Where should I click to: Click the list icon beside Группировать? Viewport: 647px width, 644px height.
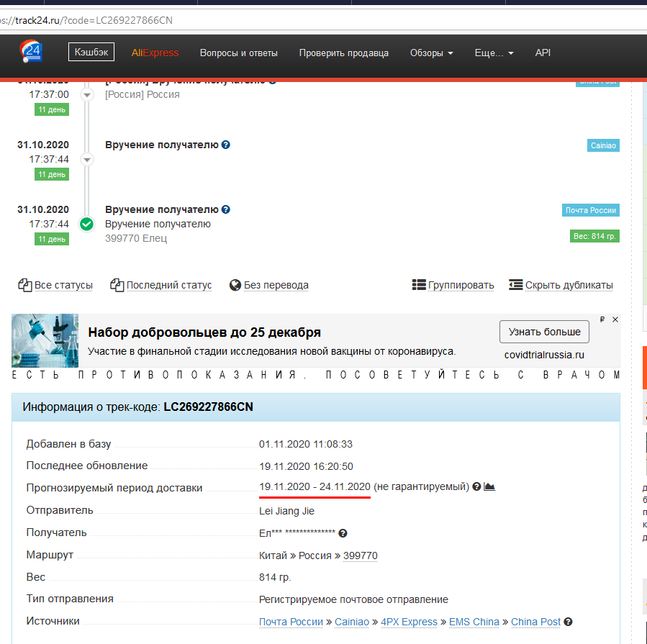tap(419, 285)
